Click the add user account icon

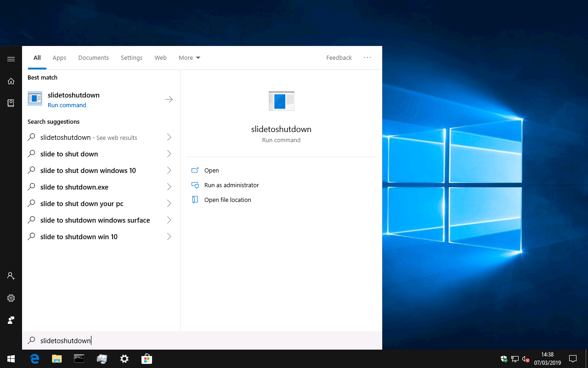coord(11,276)
